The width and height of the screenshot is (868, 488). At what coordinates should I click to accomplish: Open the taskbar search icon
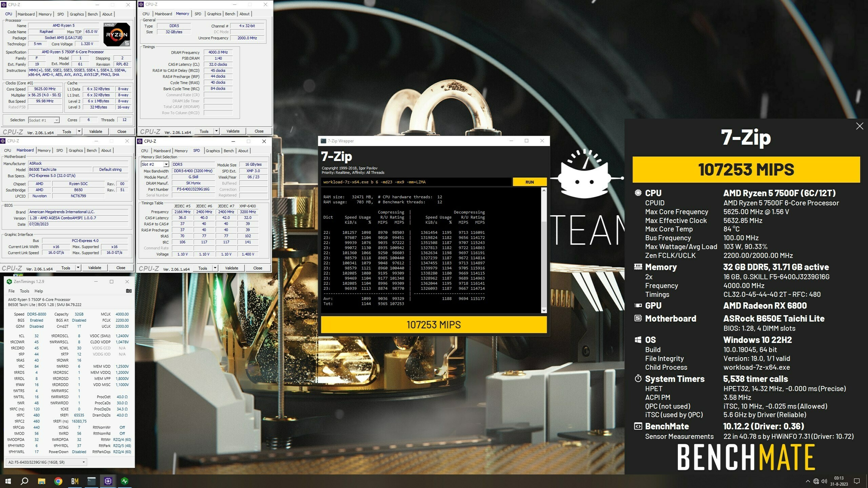point(24,481)
